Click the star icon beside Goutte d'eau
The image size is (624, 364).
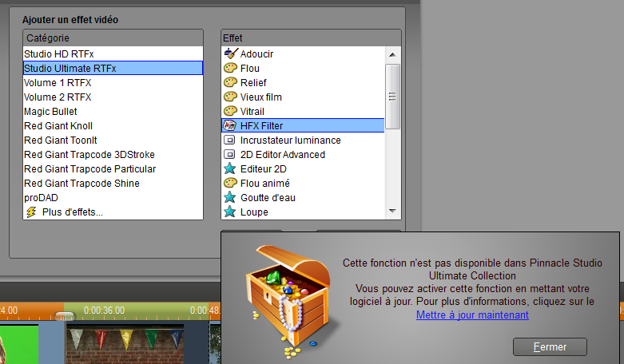tap(229, 197)
